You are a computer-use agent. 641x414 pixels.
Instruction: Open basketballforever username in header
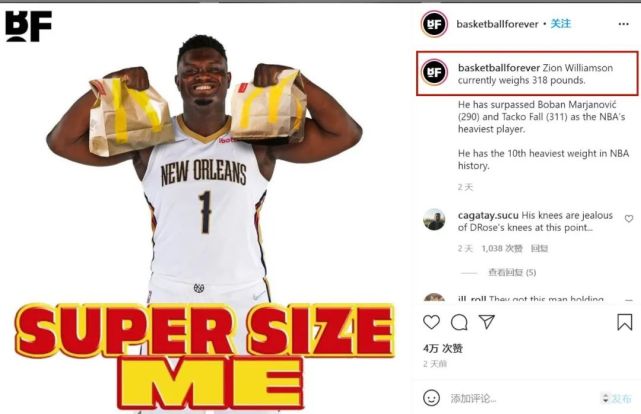point(497,24)
